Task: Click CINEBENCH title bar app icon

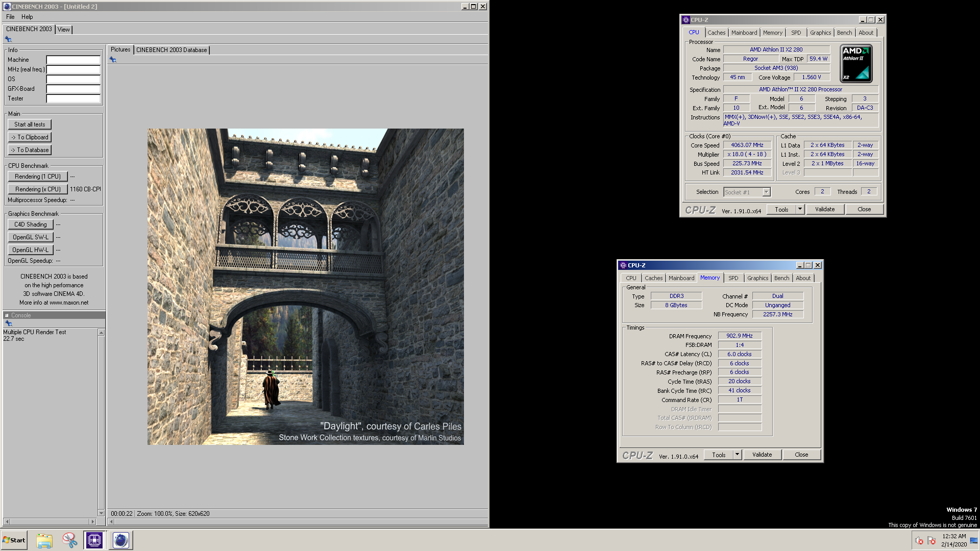Action: 7,7
